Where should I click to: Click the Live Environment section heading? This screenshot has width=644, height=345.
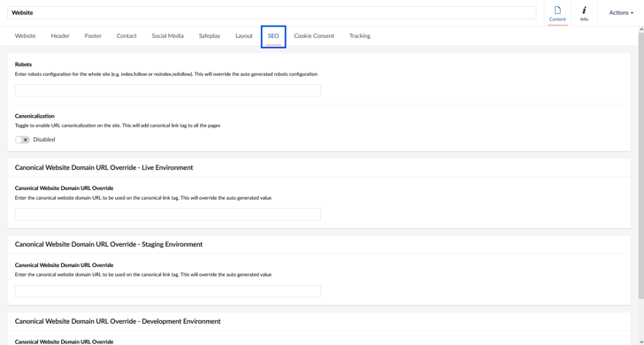103,167
